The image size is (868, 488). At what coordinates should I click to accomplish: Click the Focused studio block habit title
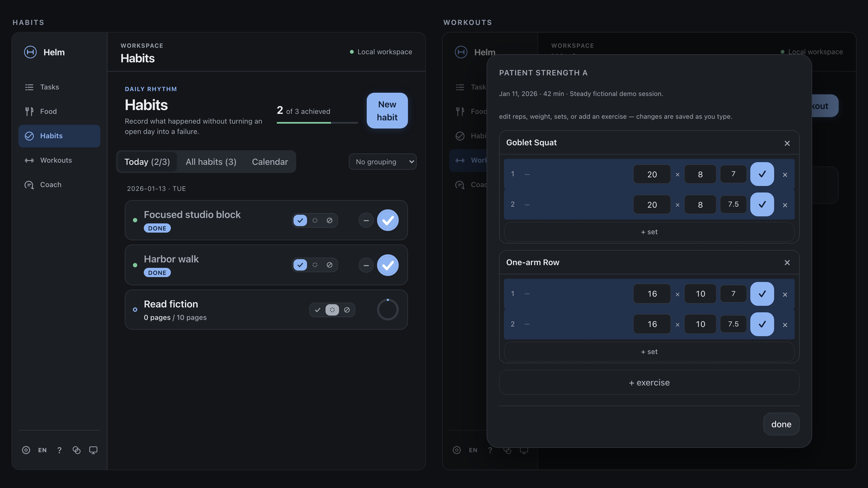click(x=192, y=214)
